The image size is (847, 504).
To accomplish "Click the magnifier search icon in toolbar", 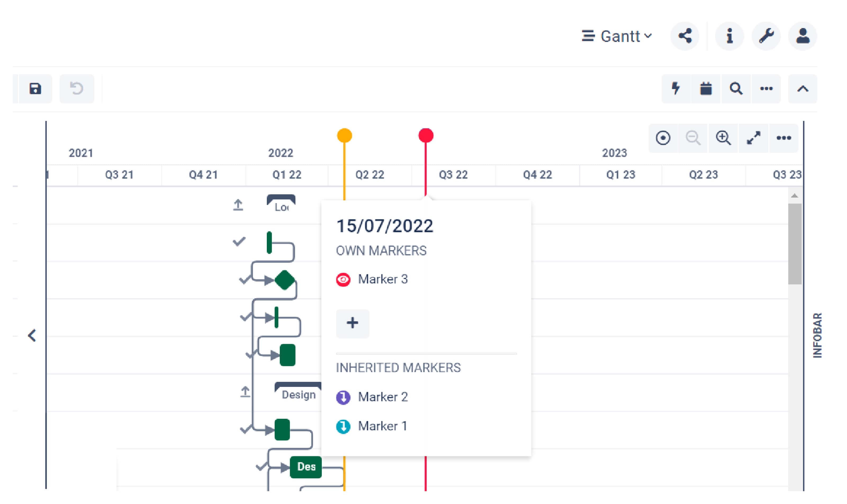I will tap(736, 89).
